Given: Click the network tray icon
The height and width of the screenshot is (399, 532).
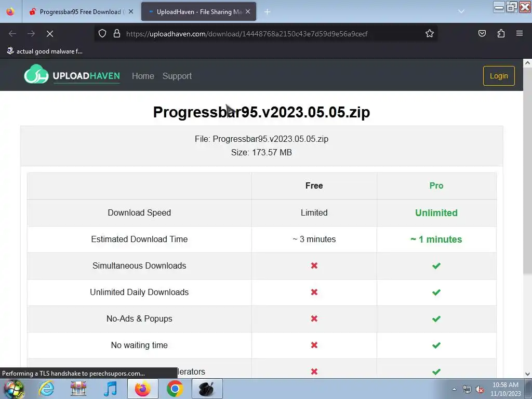Looking at the screenshot, I should pos(467,389).
